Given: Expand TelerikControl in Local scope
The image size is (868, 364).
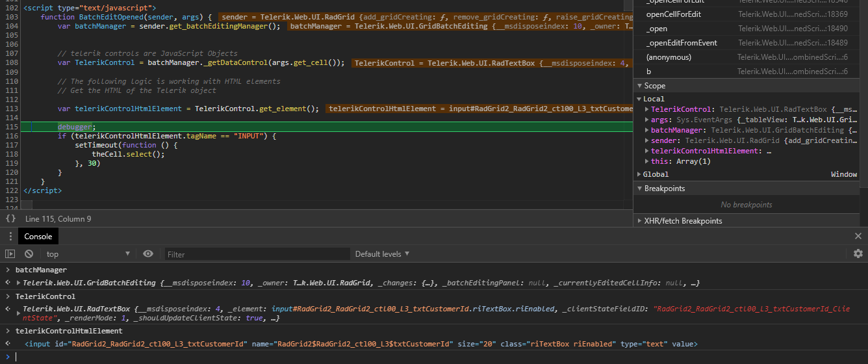Looking at the screenshot, I should (x=646, y=109).
